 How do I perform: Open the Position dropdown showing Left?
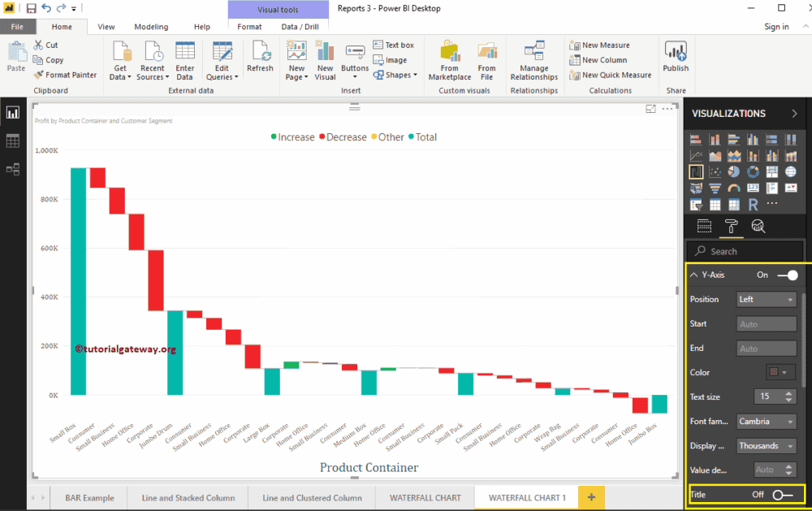766,299
